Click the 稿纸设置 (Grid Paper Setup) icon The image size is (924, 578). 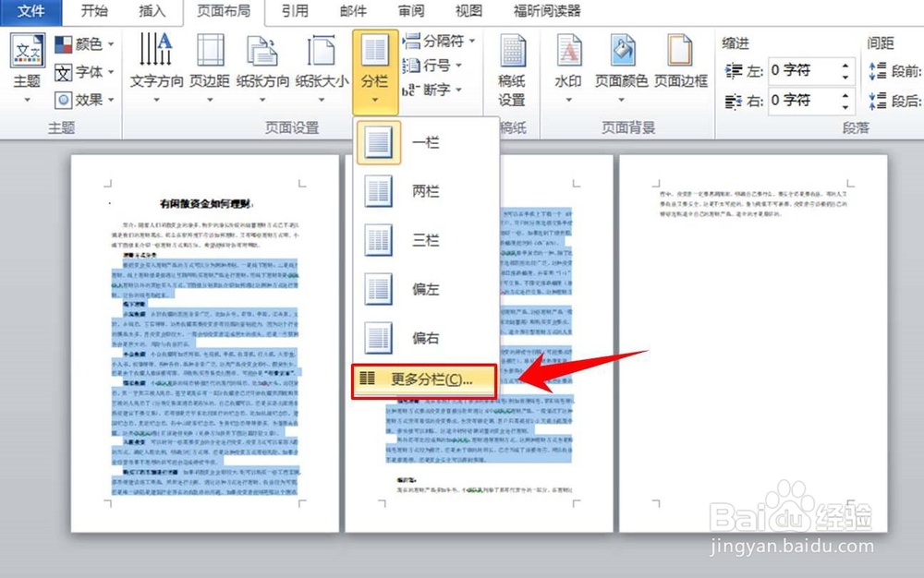click(513, 60)
